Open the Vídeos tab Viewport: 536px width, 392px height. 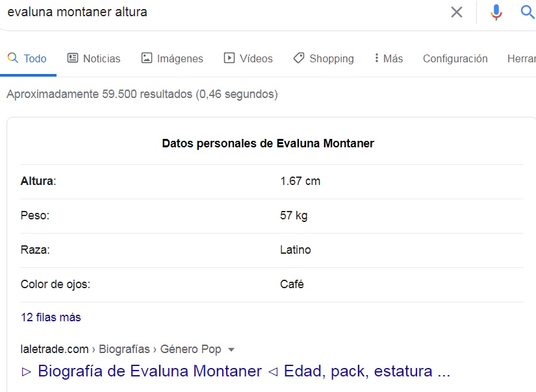pyautogui.click(x=248, y=58)
